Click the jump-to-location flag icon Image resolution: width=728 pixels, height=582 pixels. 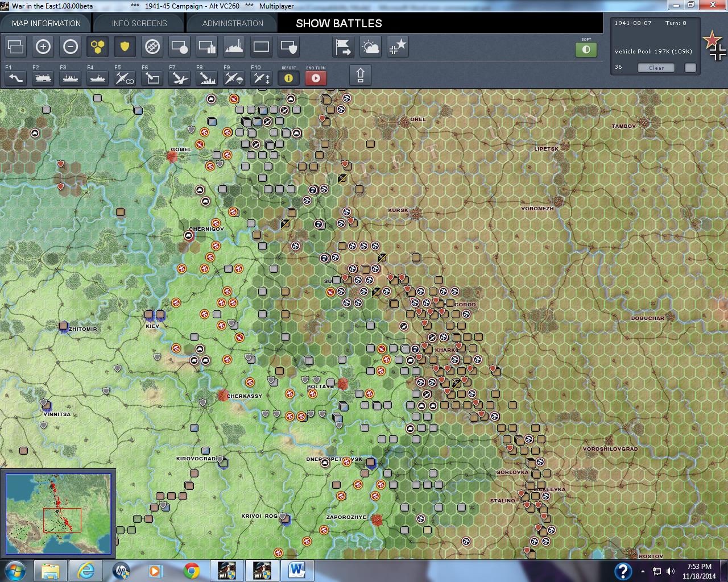pos(343,47)
